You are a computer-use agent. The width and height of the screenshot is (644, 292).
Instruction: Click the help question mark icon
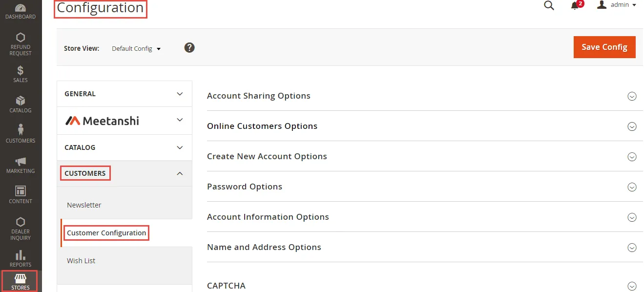189,48
